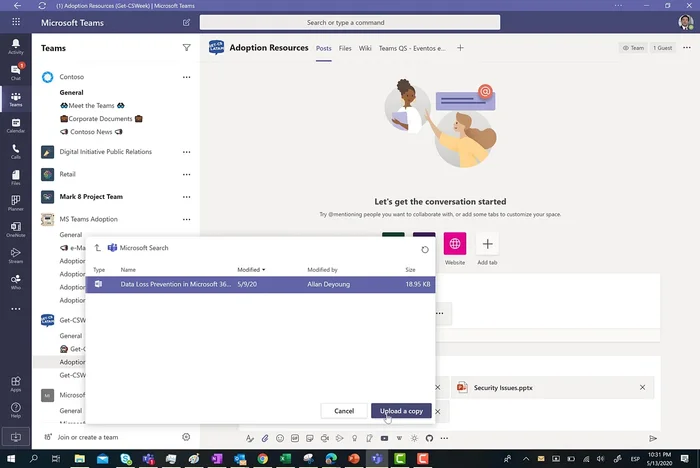
Task: Open the Calls icon in sidebar
Action: [15, 150]
